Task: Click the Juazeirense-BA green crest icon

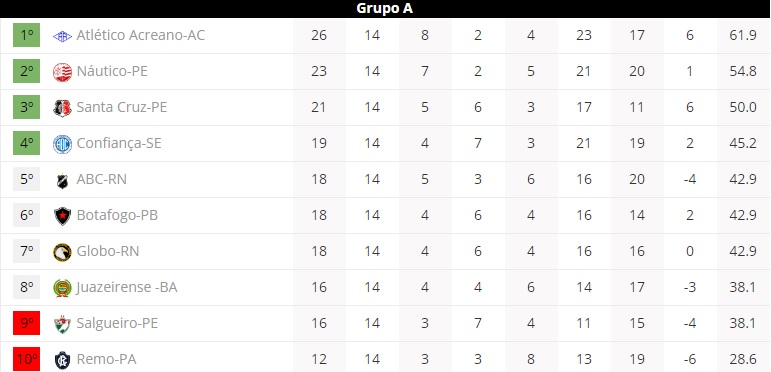Action: [x=62, y=288]
